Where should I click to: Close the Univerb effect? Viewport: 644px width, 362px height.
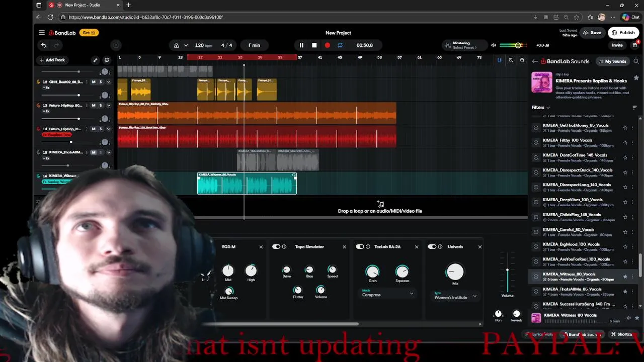point(480,247)
